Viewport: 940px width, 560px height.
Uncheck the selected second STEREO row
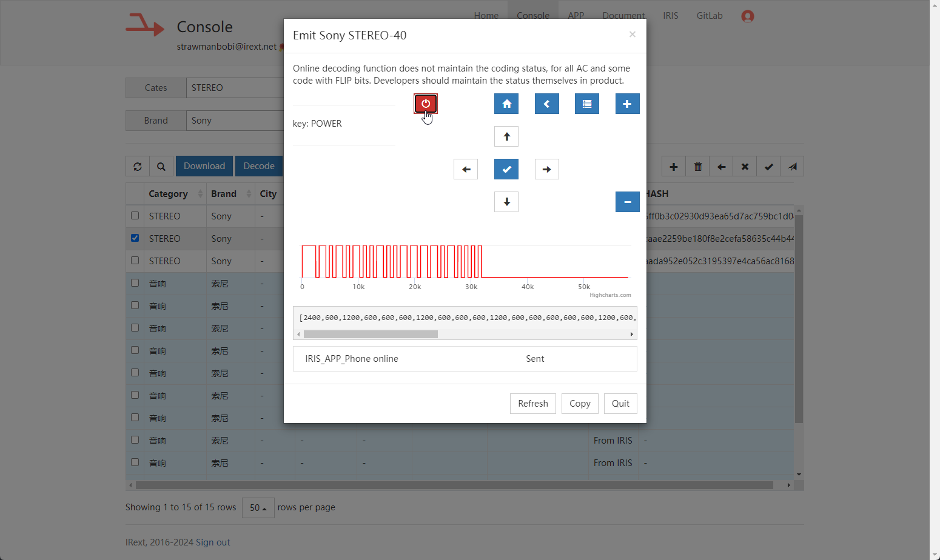pyautogui.click(x=135, y=238)
